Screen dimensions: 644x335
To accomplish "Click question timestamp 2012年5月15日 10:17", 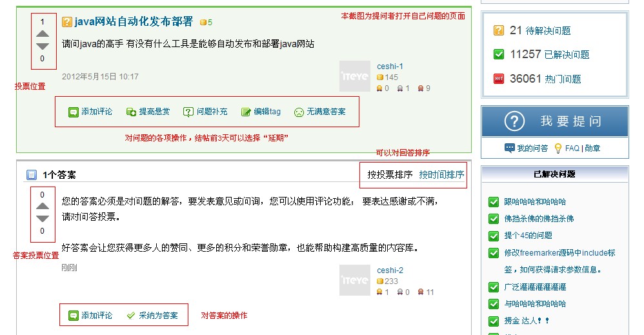I will [x=100, y=77].
